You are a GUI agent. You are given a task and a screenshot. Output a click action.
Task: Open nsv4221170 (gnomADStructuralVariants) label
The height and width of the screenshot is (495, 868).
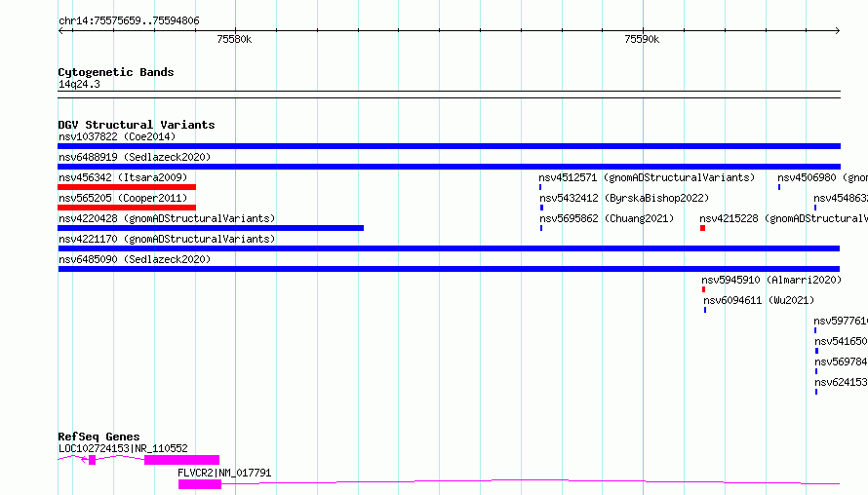[167, 239]
